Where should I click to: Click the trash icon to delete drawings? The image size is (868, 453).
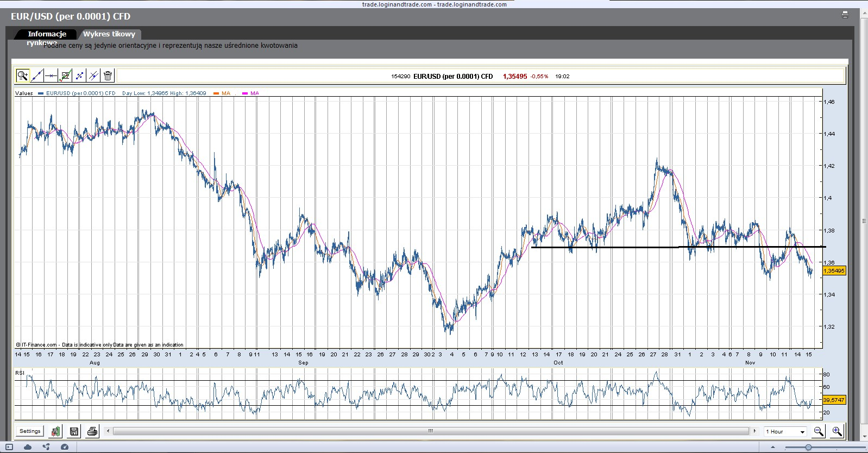[x=108, y=75]
